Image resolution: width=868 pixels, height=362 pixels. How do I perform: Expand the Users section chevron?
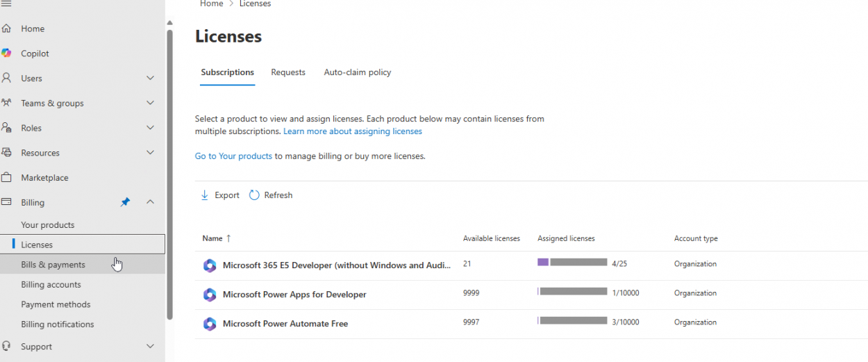tap(150, 79)
